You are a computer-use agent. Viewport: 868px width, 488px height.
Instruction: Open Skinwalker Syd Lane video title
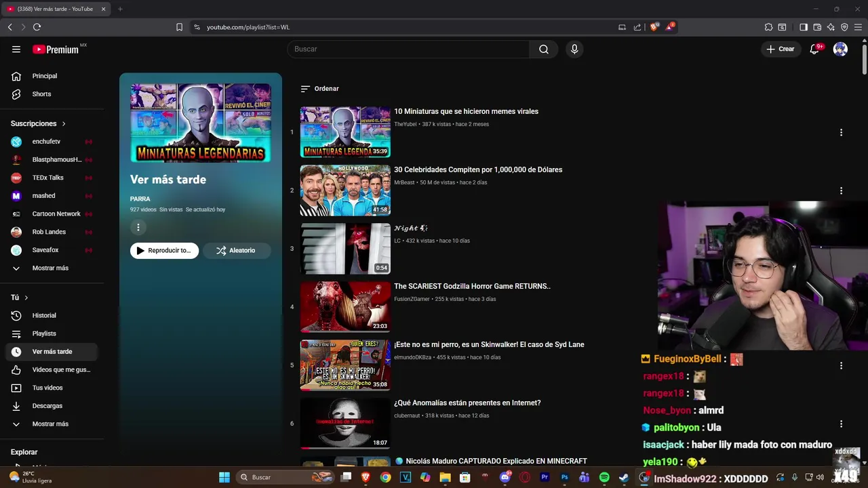pos(489,344)
